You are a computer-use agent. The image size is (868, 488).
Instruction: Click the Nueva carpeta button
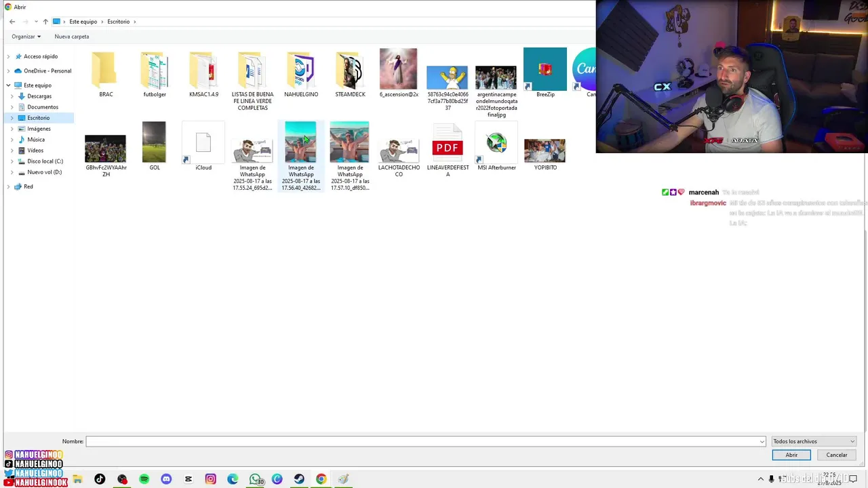[x=71, y=37]
